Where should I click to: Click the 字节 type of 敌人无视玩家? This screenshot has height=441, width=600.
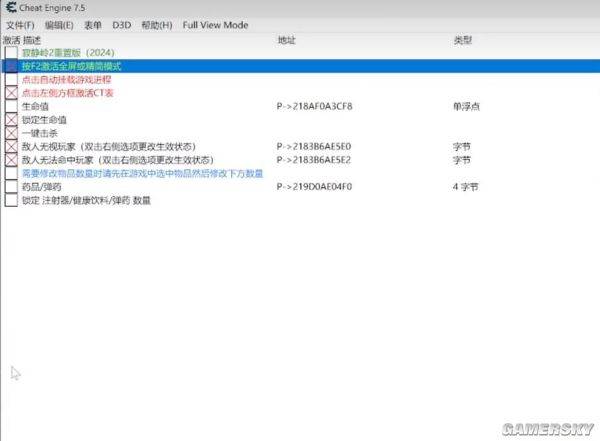click(x=462, y=147)
